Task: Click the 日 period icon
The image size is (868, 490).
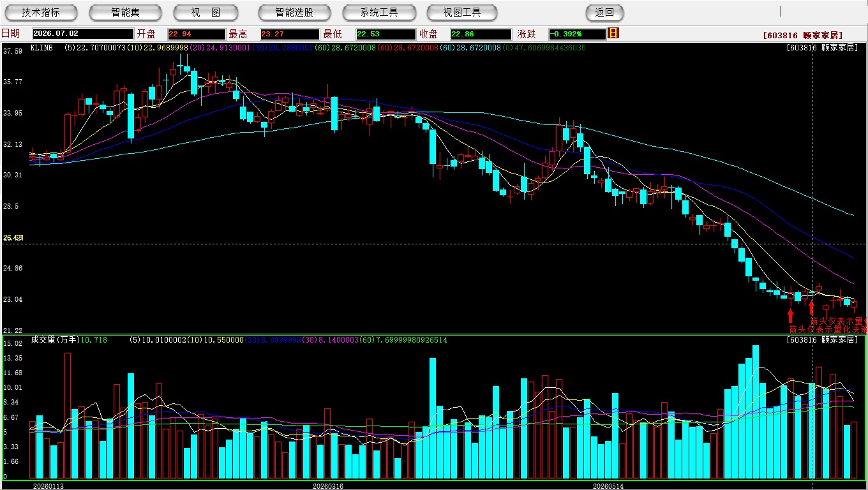Action: [x=614, y=33]
